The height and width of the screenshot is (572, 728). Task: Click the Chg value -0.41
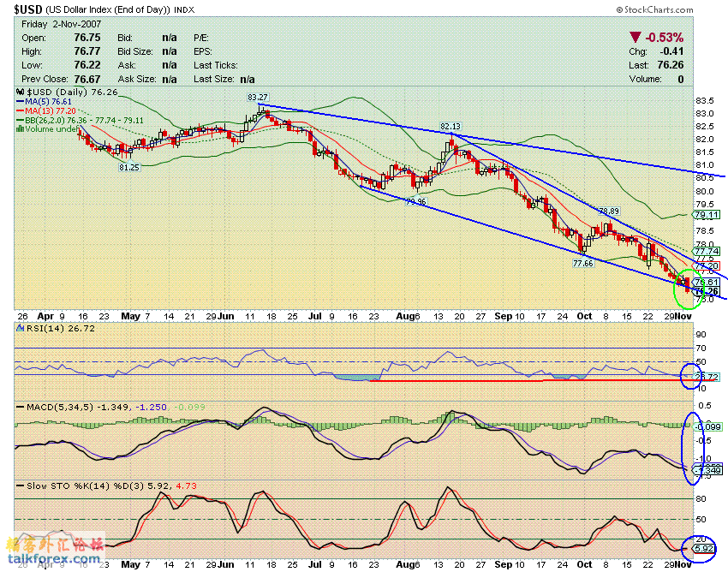click(671, 51)
